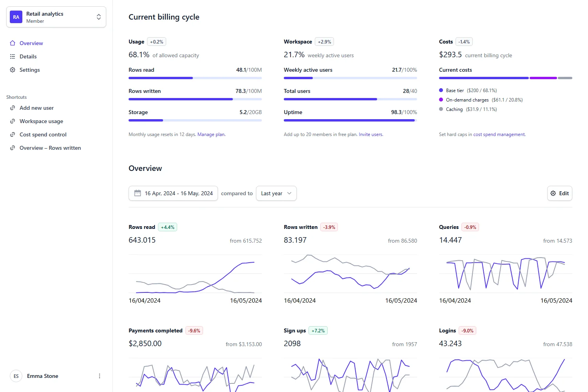The image size is (588, 392).
Task: Click the Payments completed line chart
Action: click(195, 375)
